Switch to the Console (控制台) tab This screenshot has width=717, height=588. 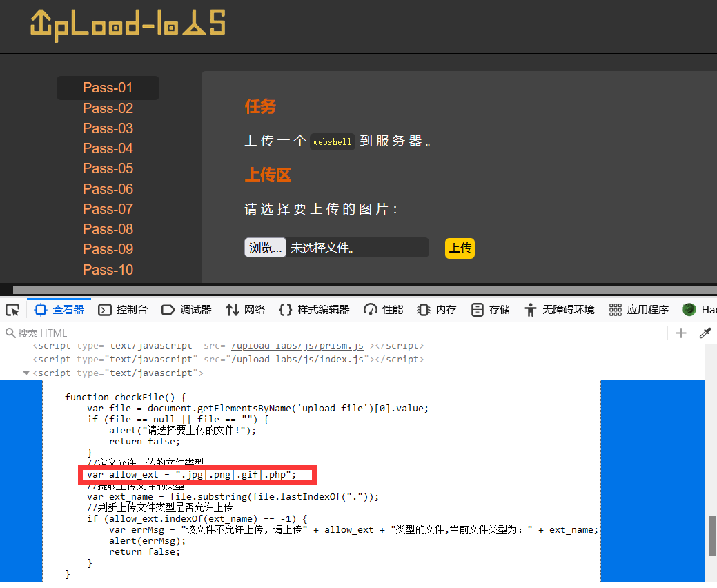coord(123,310)
